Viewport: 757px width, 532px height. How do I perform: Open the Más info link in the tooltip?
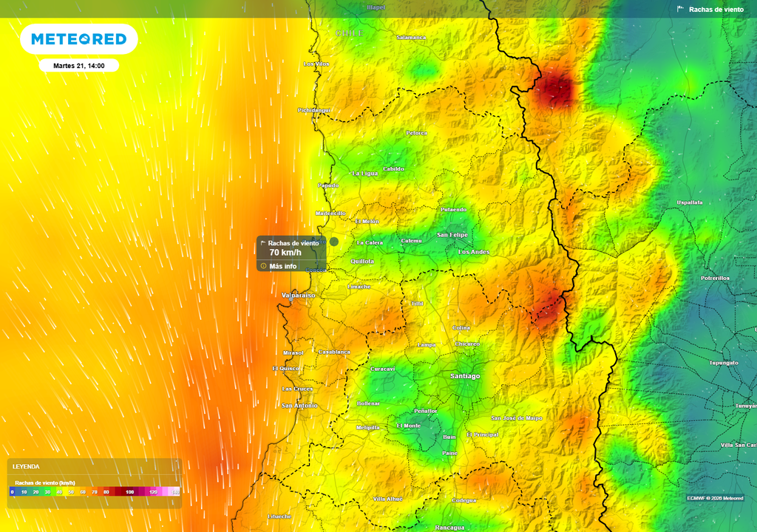click(x=283, y=266)
